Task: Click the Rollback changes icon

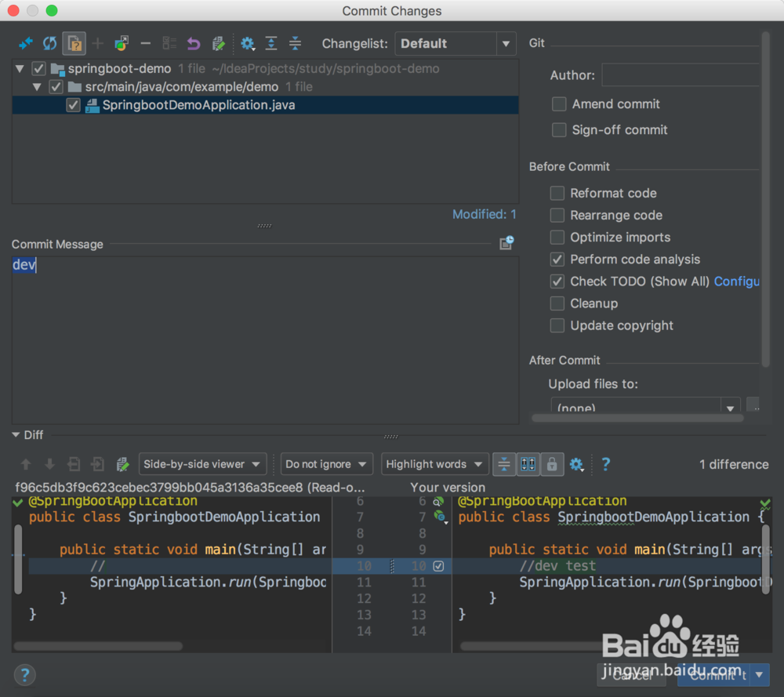Action: coord(194,43)
